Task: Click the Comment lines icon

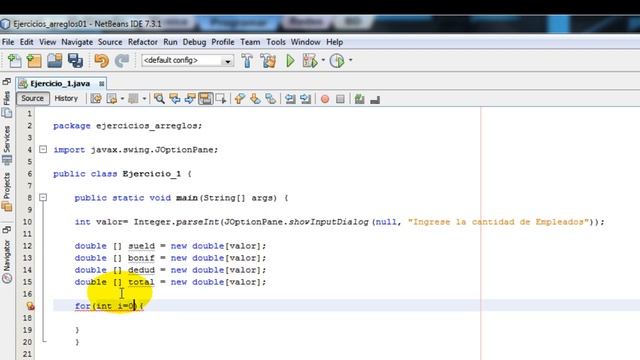Action: point(360,98)
